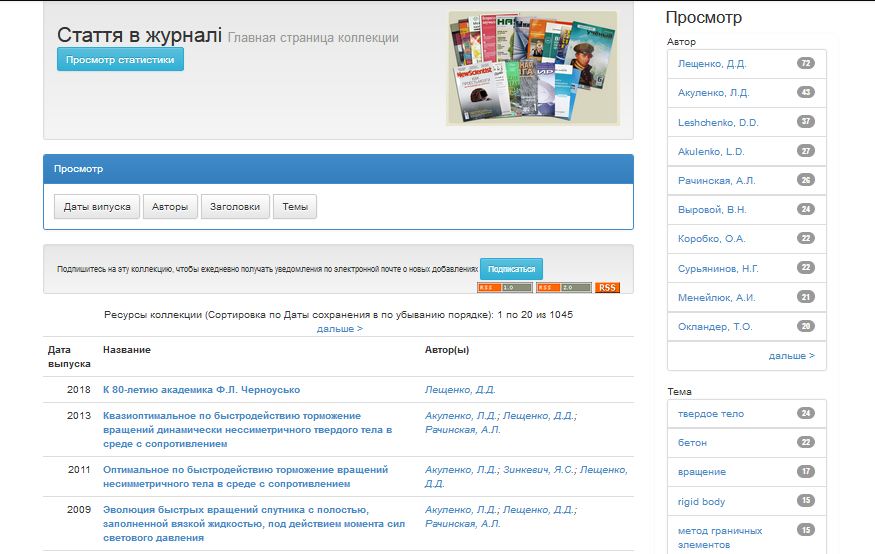875x554 pixels.
Task: Open article Эволюция быстрых вращений спутника
Action: pos(254,523)
